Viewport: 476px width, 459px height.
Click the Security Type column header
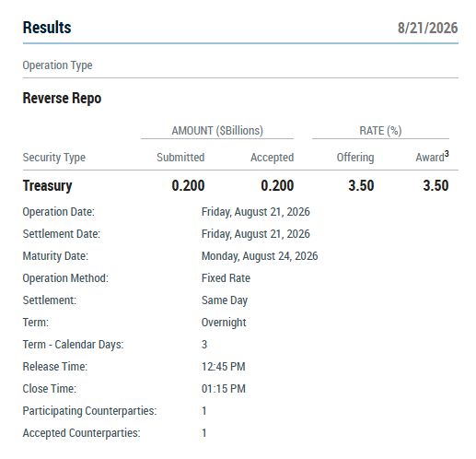point(54,158)
